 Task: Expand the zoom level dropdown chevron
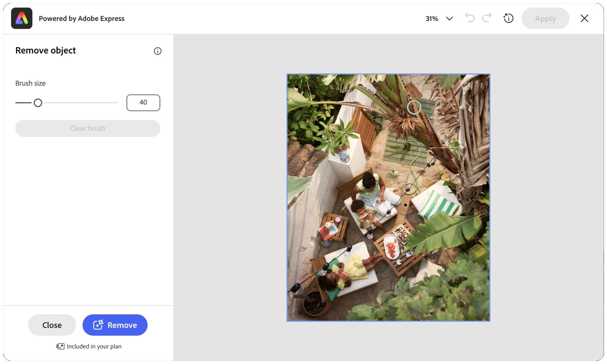(x=449, y=19)
